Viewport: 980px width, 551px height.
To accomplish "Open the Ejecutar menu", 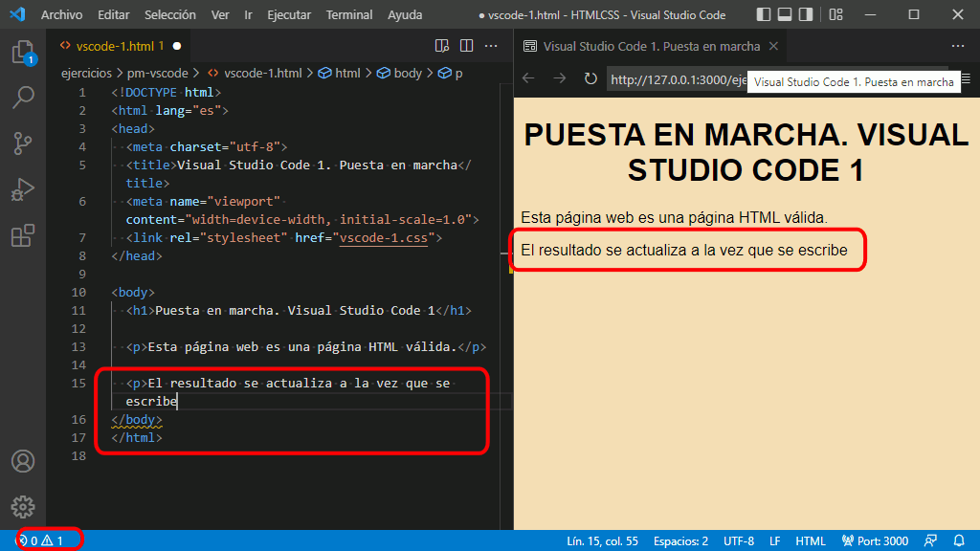I will point(289,14).
